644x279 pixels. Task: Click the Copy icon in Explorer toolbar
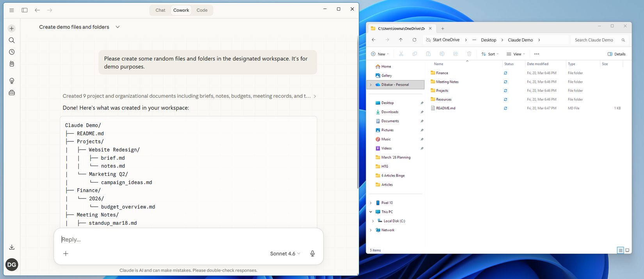coord(415,54)
